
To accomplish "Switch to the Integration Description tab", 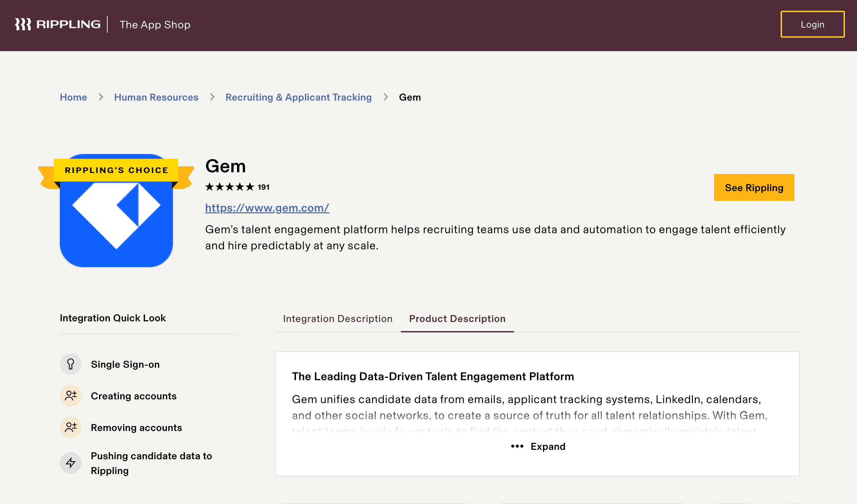I will pos(337,319).
